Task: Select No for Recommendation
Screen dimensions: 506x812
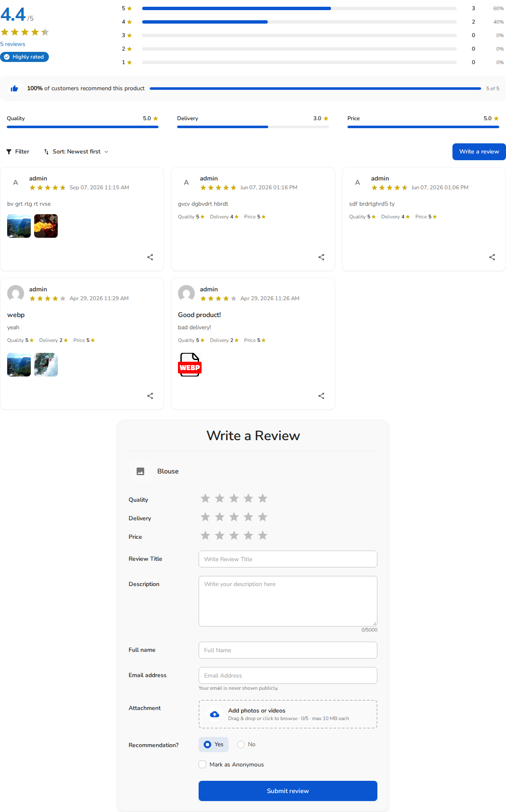Action: [246, 745]
